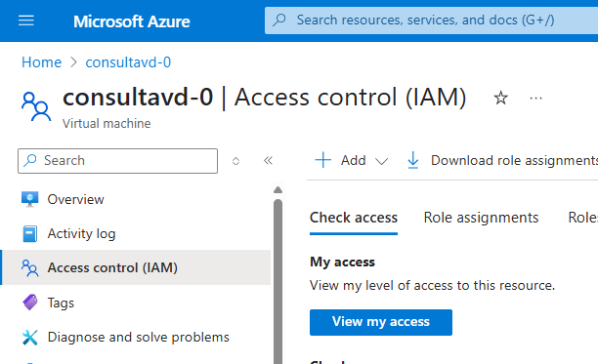Switch to the Role assignments tab

(x=481, y=218)
